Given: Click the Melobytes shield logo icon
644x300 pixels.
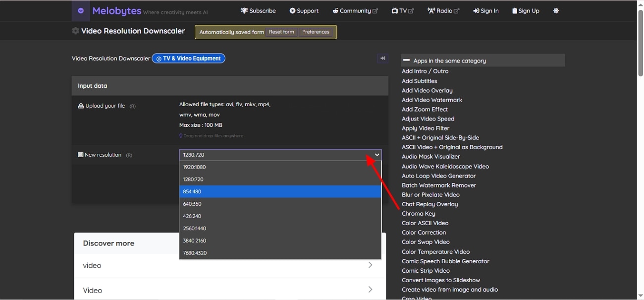Looking at the screenshot, I should point(80,10).
